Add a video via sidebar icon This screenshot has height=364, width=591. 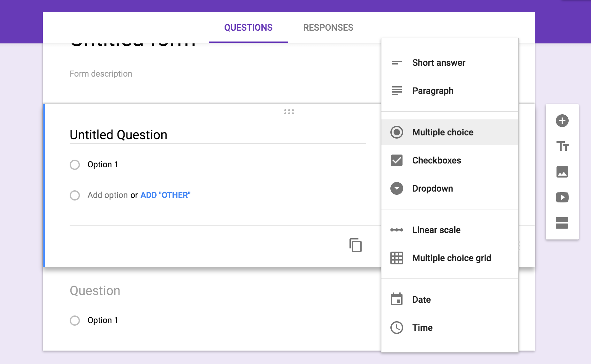click(562, 197)
